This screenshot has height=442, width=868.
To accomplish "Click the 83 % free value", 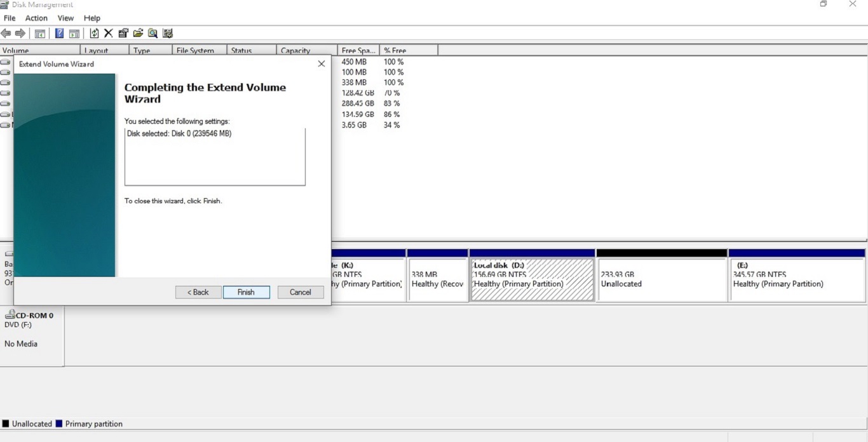I will pyautogui.click(x=391, y=104).
